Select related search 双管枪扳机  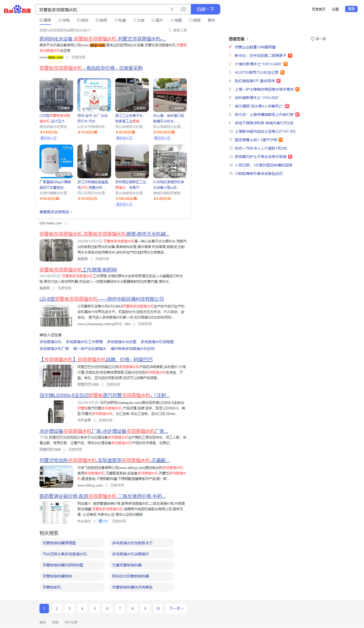(72, 587)
